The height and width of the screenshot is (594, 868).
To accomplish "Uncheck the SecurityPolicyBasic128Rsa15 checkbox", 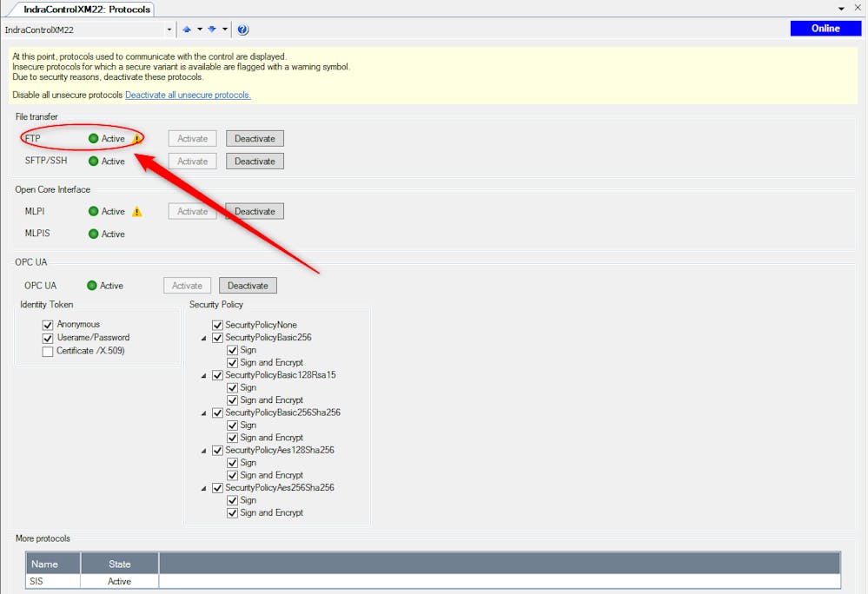I will tap(217, 375).
